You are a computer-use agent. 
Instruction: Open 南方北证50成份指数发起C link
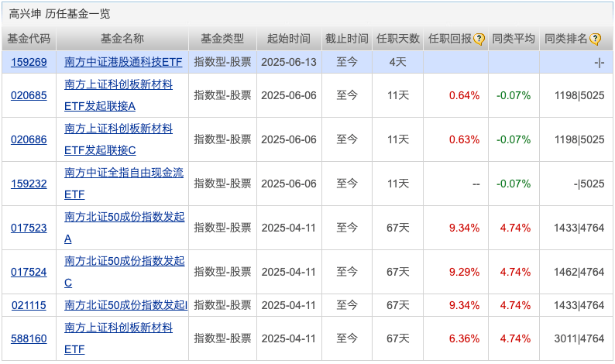click(x=125, y=272)
